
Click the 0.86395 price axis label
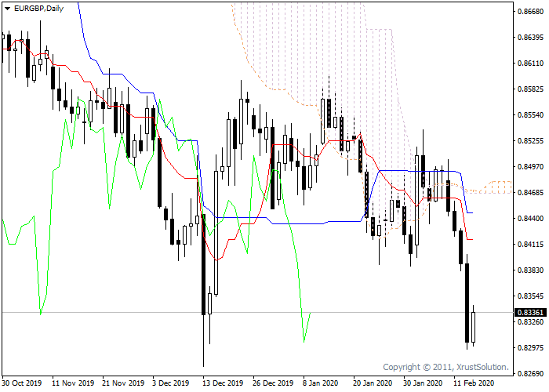[531, 38]
